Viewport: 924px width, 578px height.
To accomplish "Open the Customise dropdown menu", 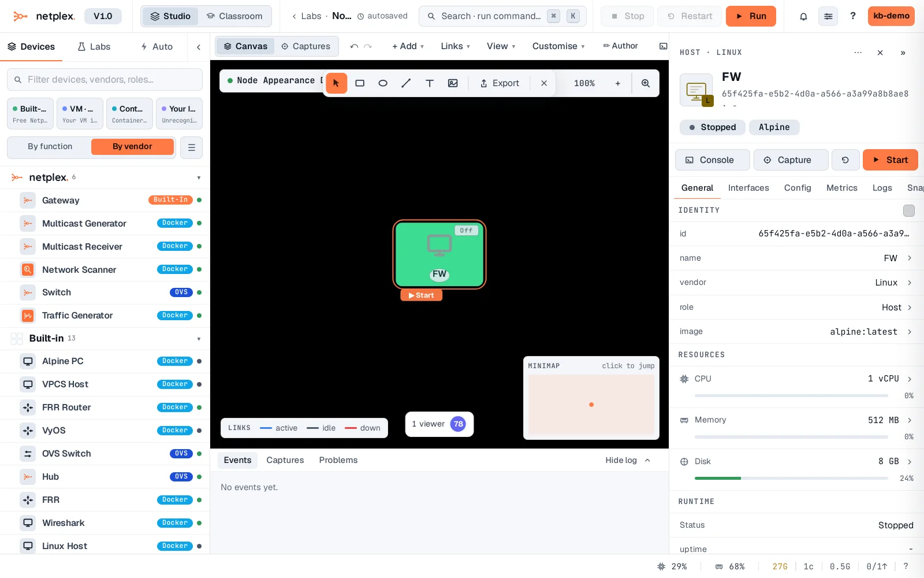I will pyautogui.click(x=558, y=46).
